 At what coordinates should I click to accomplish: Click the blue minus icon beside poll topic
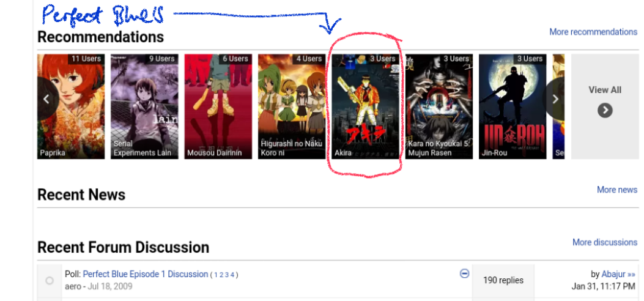pyautogui.click(x=465, y=273)
